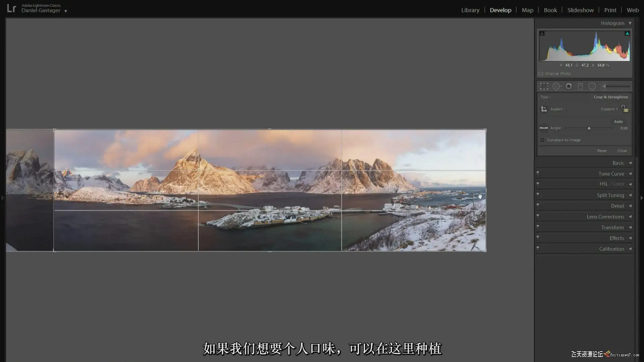Image resolution: width=644 pixels, height=362 pixels.
Task: Switch to the Library module
Action: click(470, 10)
